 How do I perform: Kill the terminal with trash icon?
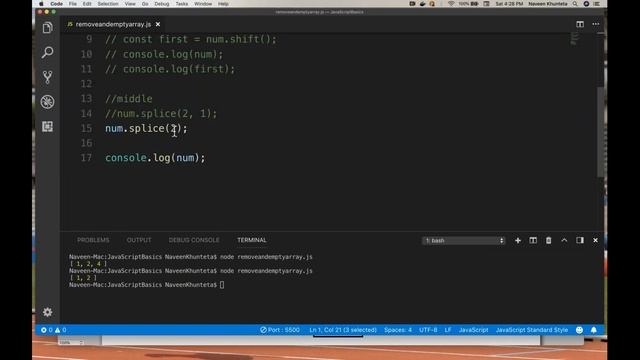tap(549, 240)
